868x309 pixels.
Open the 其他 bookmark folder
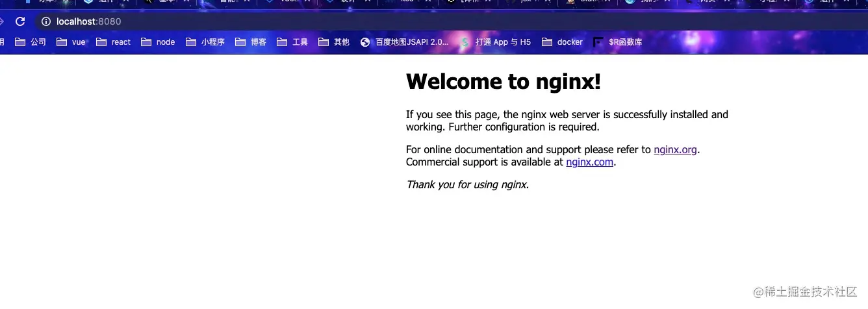point(334,42)
